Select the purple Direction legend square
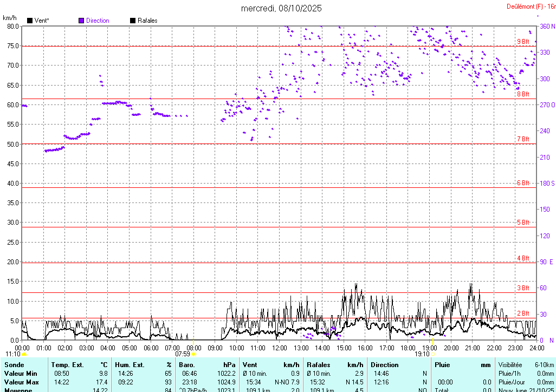The width and height of the screenshot is (556, 392). [81, 21]
